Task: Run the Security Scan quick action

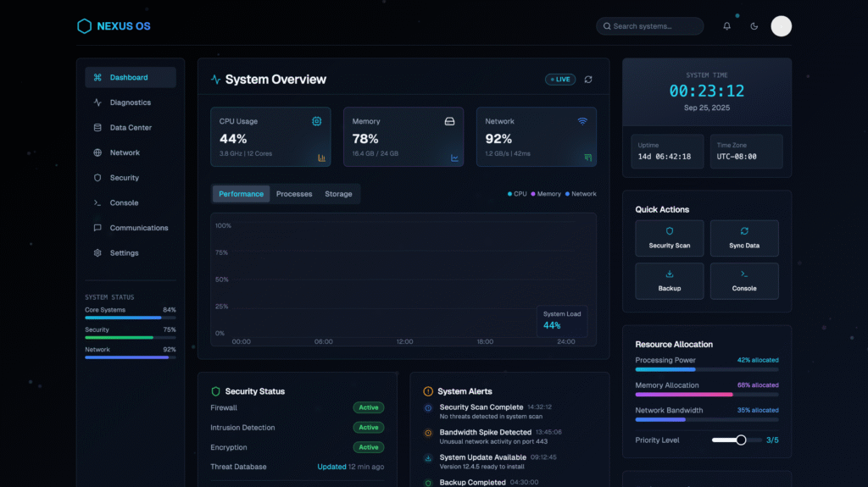Action: point(670,238)
